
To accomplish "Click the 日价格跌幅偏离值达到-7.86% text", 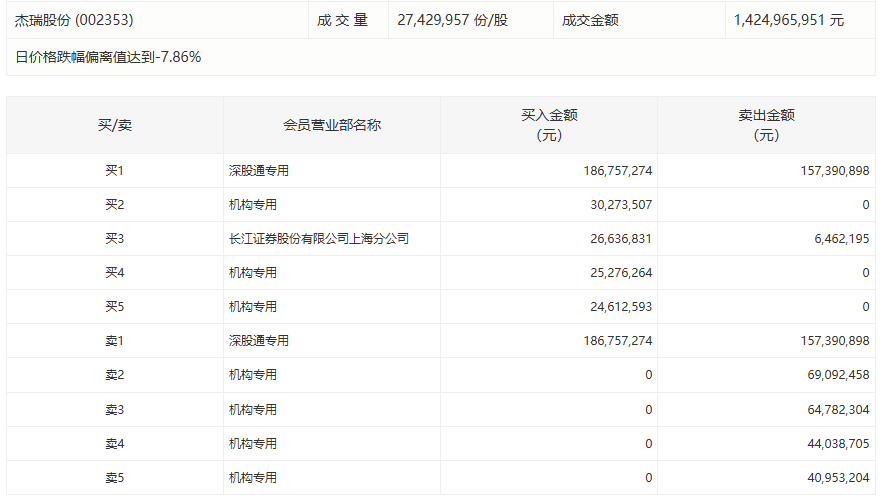I will pos(108,57).
